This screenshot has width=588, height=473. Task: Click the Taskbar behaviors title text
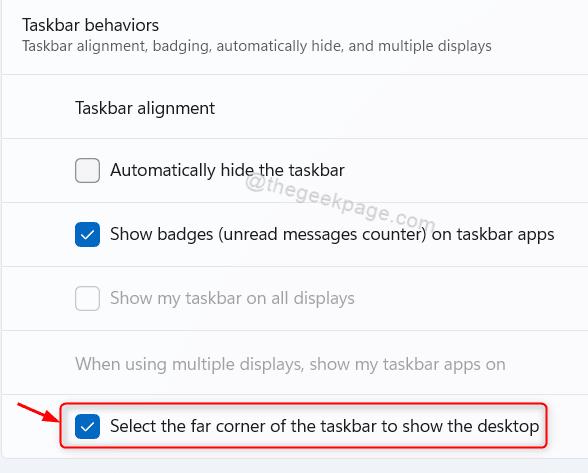(x=90, y=26)
